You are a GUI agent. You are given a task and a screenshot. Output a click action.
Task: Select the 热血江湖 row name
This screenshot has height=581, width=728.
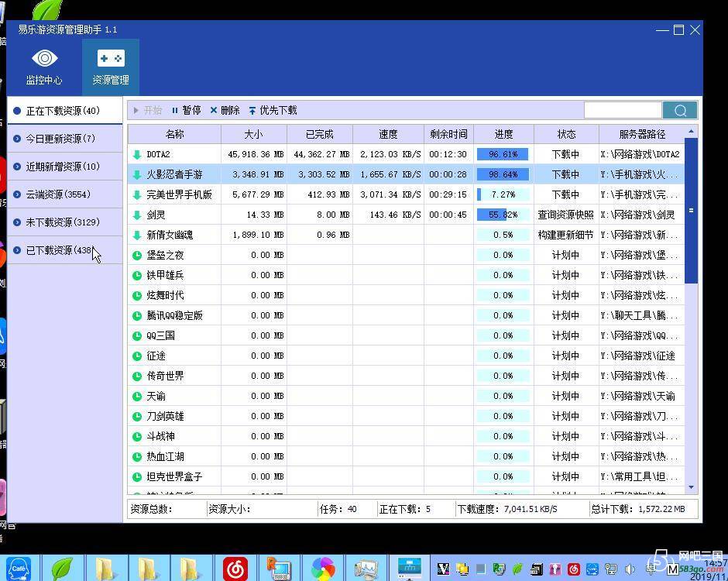pyautogui.click(x=165, y=456)
